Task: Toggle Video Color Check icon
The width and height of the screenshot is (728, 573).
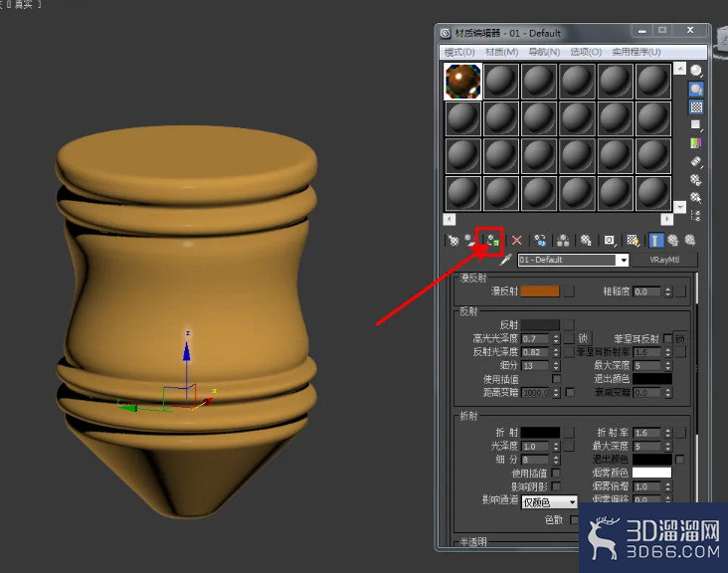Action: pos(695,143)
